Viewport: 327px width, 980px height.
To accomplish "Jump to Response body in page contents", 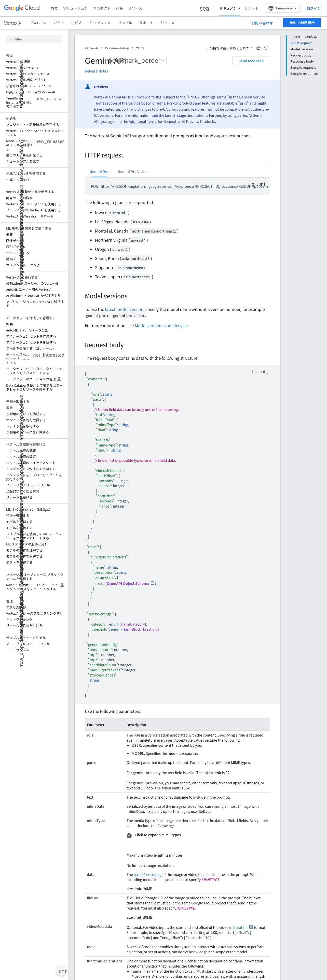I will (x=302, y=61).
